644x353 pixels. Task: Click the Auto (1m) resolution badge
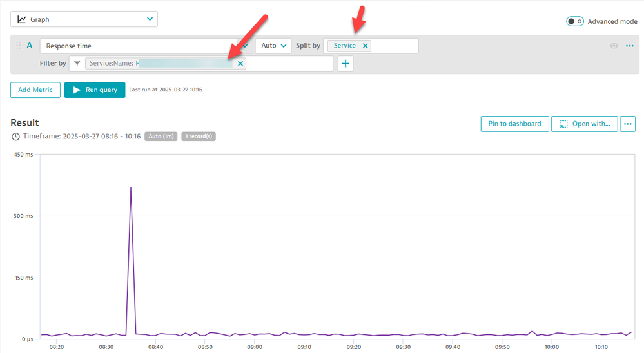(161, 137)
